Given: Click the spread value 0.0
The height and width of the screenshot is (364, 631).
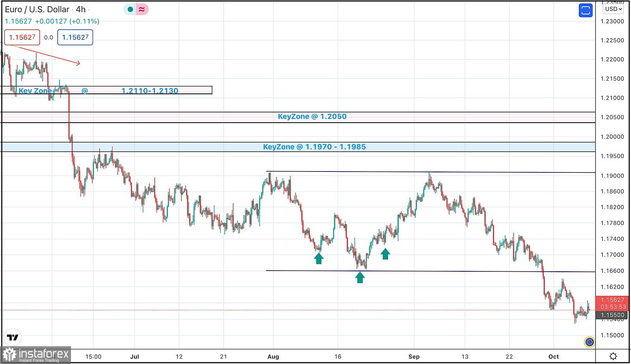Looking at the screenshot, I should (49, 37).
